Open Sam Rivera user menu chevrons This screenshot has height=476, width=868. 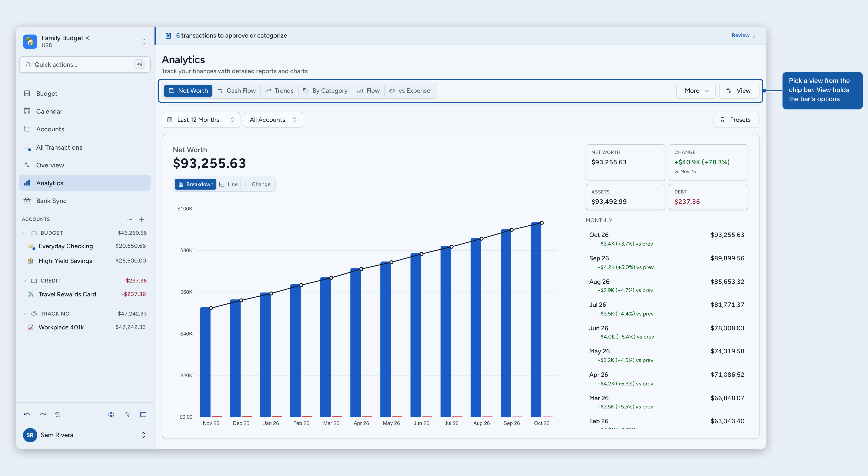pyautogui.click(x=143, y=435)
